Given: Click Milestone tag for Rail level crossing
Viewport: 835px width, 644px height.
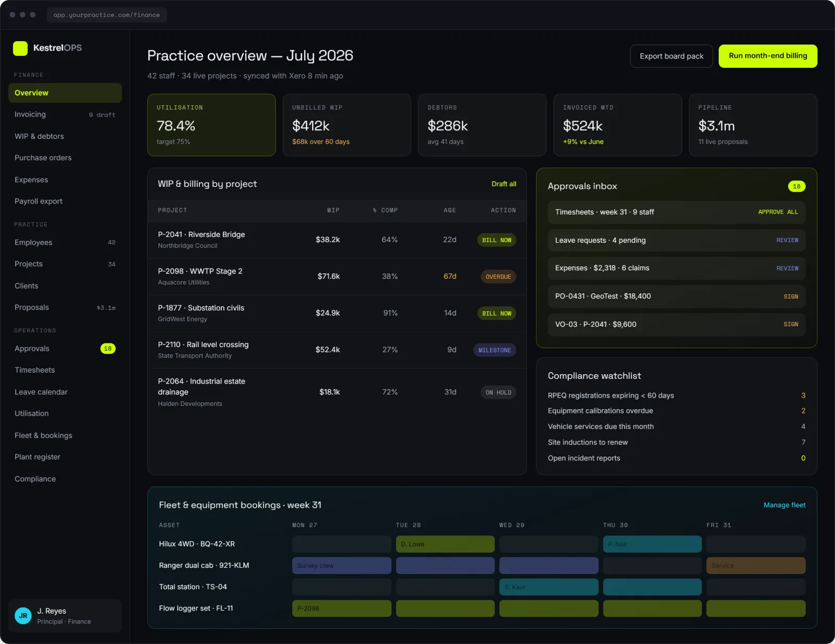Looking at the screenshot, I should [x=494, y=350].
